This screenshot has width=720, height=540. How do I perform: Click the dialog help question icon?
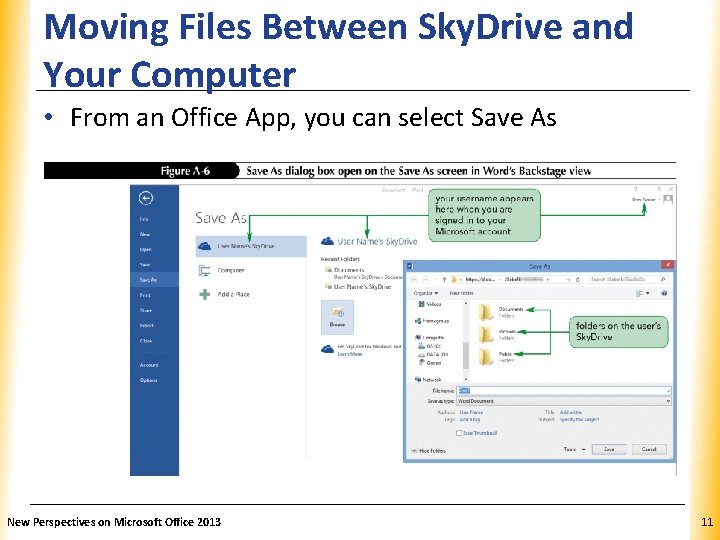click(x=664, y=293)
